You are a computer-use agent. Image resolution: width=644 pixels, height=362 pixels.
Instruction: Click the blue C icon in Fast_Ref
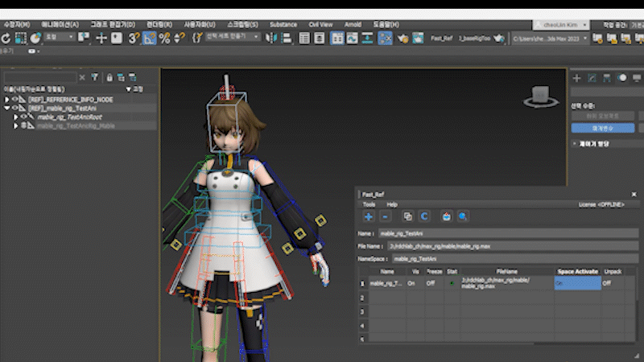click(x=423, y=216)
